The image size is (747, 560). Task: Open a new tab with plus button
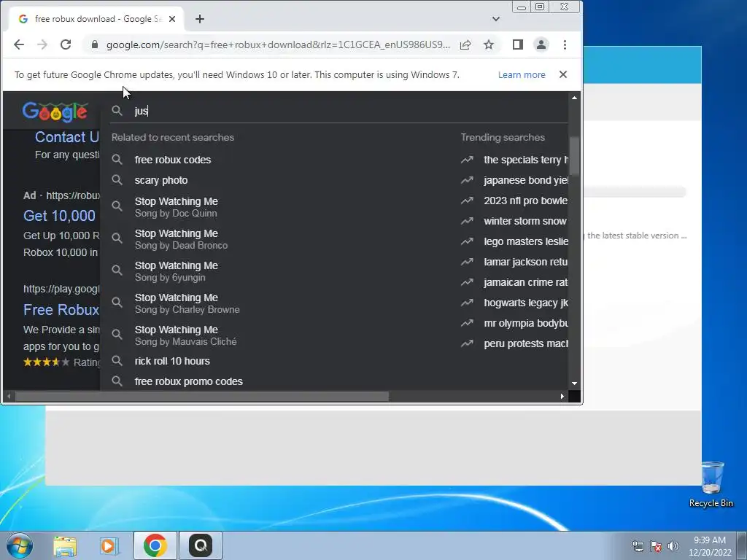(200, 19)
